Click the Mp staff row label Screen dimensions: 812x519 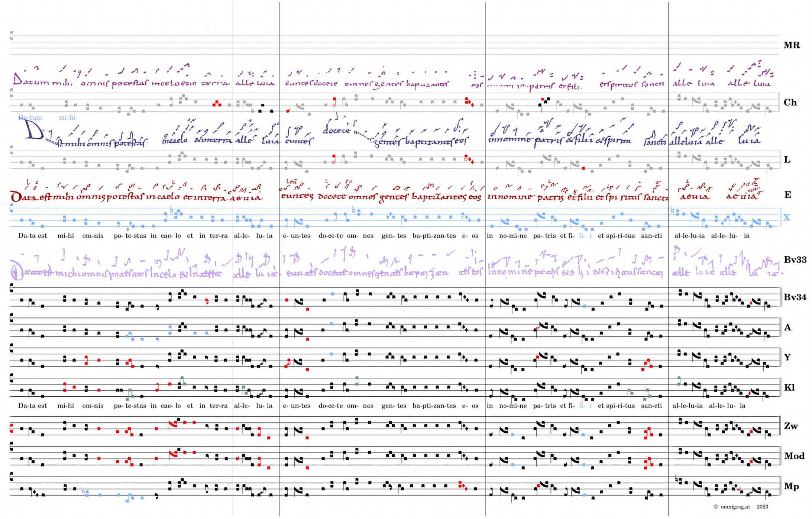791,486
